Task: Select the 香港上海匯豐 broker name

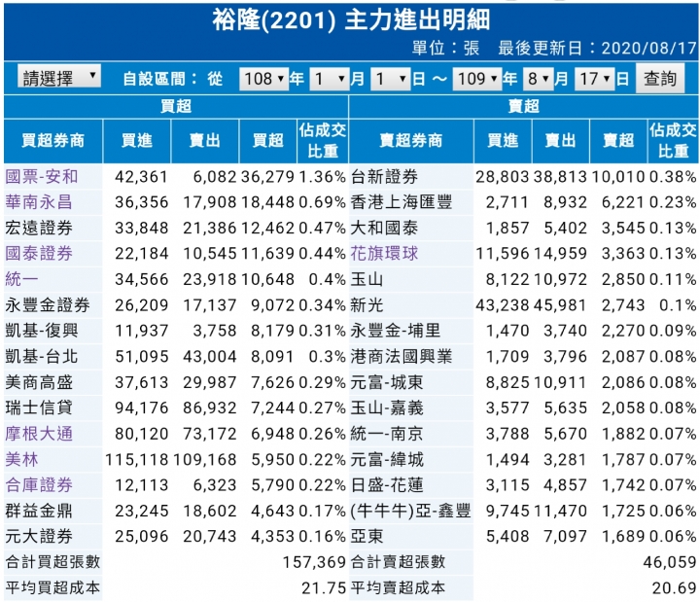Action: [402, 202]
